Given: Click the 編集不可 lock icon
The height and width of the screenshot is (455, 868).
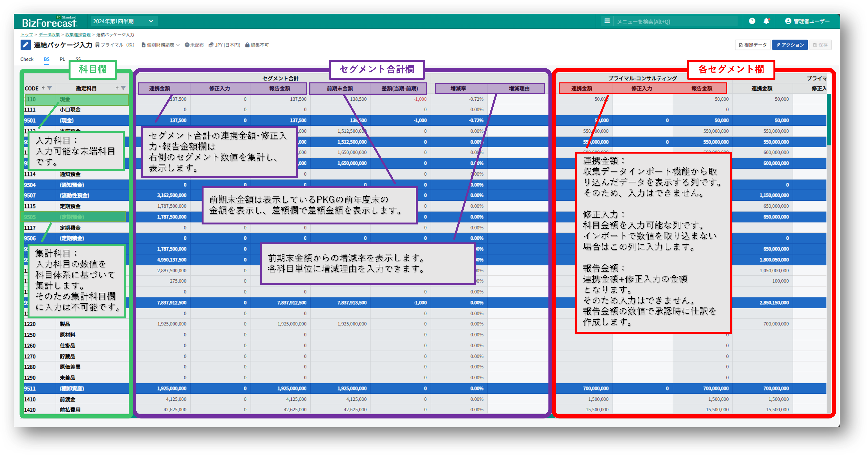Looking at the screenshot, I should pos(247,45).
